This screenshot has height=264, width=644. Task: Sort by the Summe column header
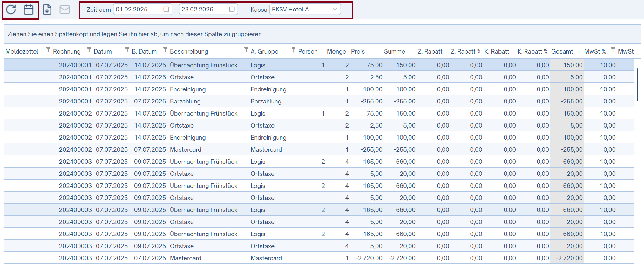tap(394, 51)
